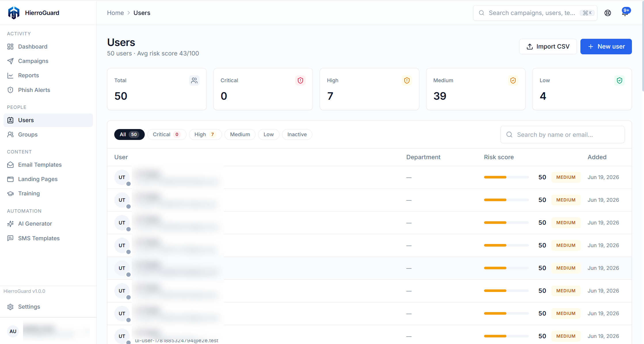Click "HierroGuard v1.0.0" version text
This screenshot has height=344, width=644.
pyautogui.click(x=24, y=291)
